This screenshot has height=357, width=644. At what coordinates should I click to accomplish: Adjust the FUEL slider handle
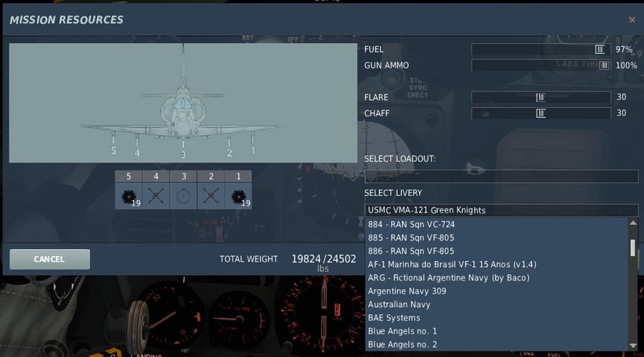pos(600,50)
